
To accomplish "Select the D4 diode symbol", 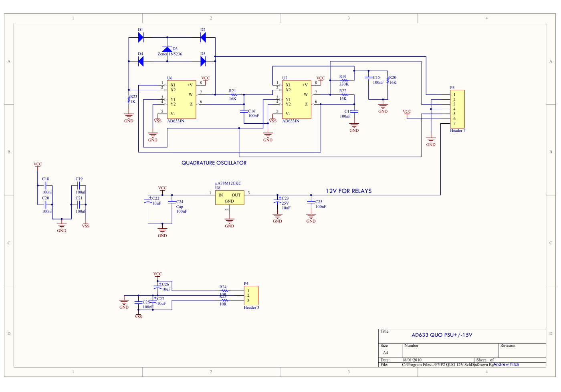I will pyautogui.click(x=141, y=61).
